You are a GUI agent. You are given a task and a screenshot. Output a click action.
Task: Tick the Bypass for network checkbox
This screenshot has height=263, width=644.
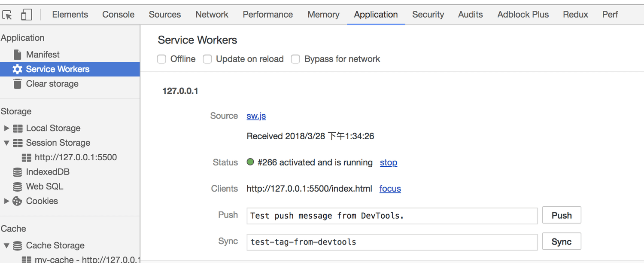(x=295, y=59)
